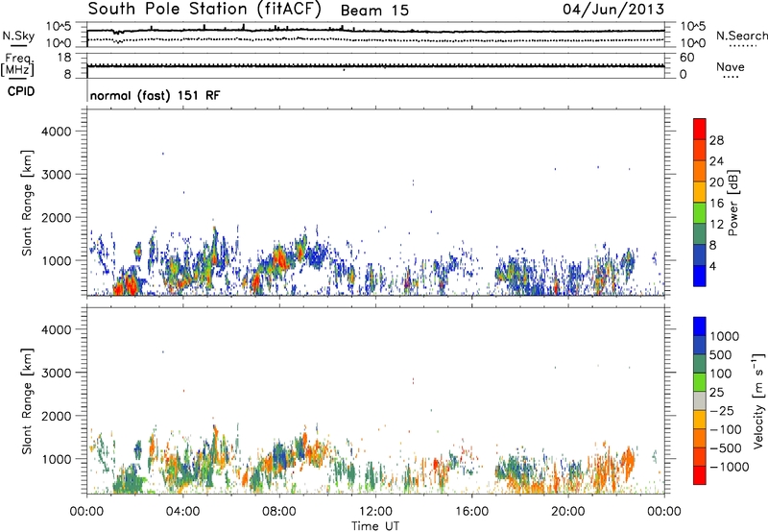The height and width of the screenshot is (532, 768).
Task: Click the 12–16 dB light green power segment
Action: pyautogui.click(x=700, y=213)
